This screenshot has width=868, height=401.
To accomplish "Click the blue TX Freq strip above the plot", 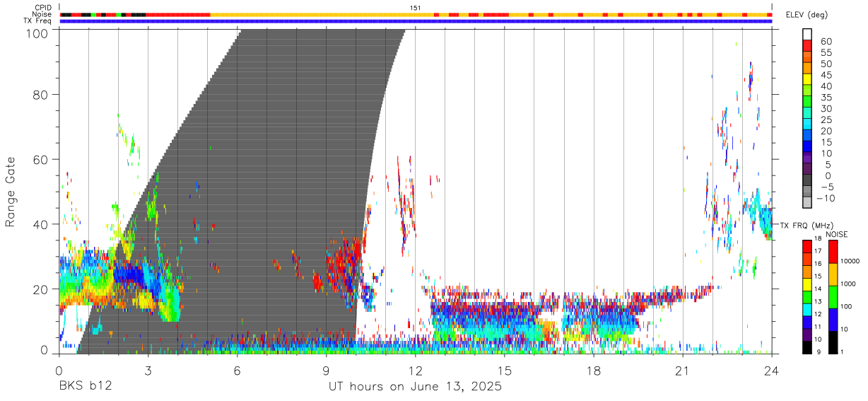I will [x=416, y=21].
